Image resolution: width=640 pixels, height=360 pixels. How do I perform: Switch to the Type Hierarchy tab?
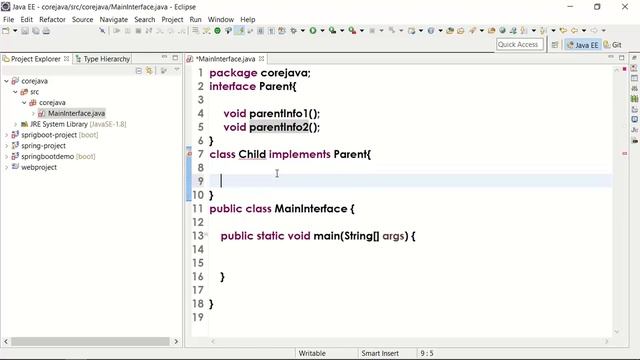103,59
